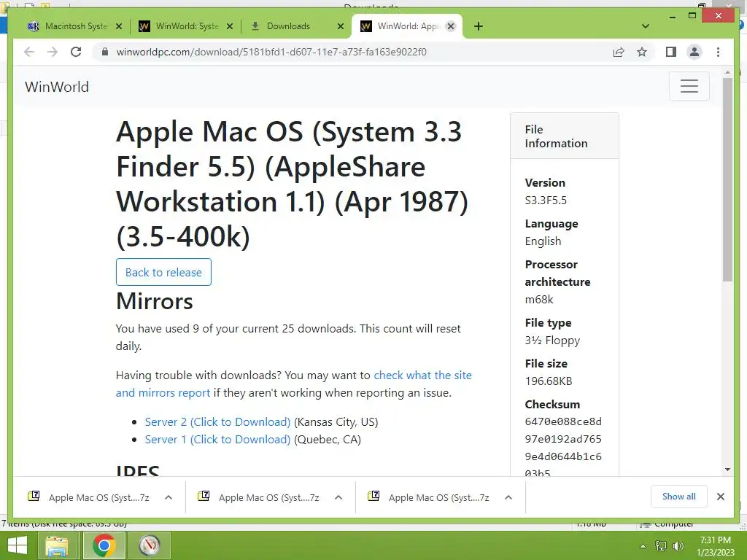Viewport: 747px width, 560px height.
Task: Open WinWorld home link
Action: [x=57, y=87]
